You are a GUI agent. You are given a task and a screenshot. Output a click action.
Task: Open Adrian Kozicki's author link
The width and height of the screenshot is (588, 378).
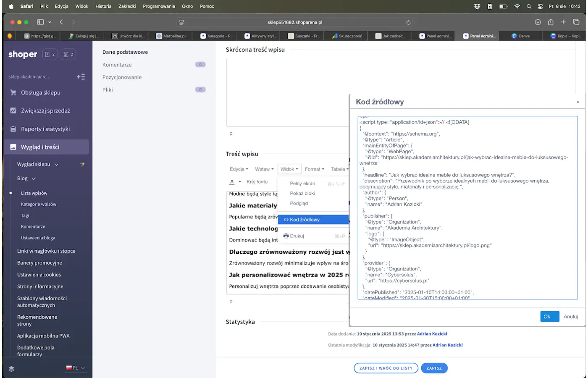(x=433, y=333)
